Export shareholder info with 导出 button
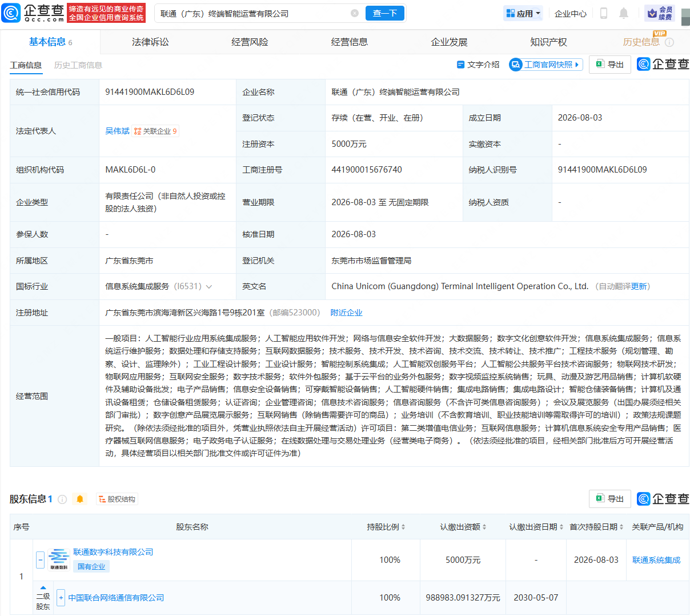This screenshot has width=690, height=616. pos(610,499)
